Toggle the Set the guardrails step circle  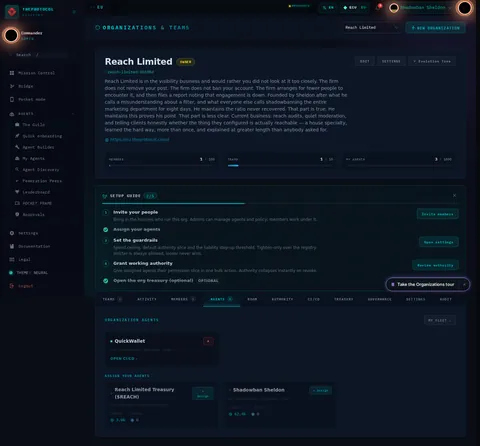coord(106,240)
